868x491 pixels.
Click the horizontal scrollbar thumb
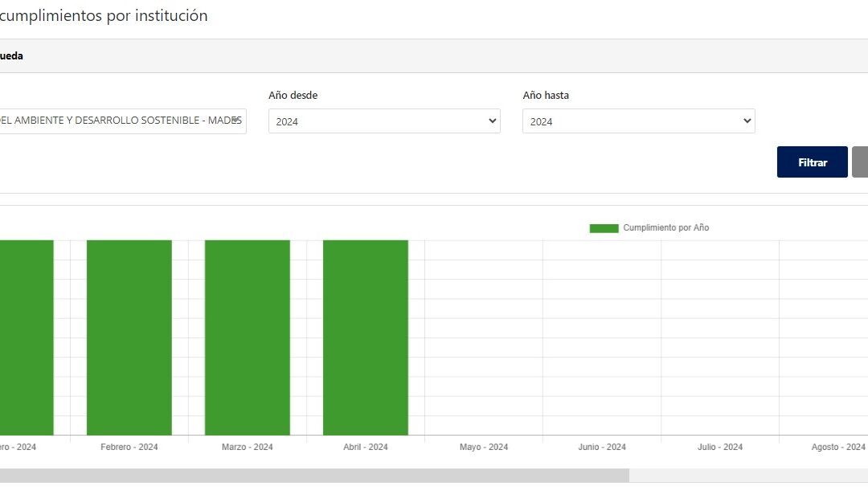click(x=313, y=476)
